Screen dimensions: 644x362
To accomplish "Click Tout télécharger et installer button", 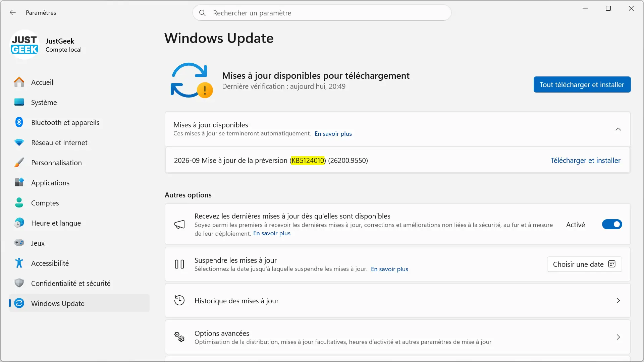I will click(x=582, y=84).
